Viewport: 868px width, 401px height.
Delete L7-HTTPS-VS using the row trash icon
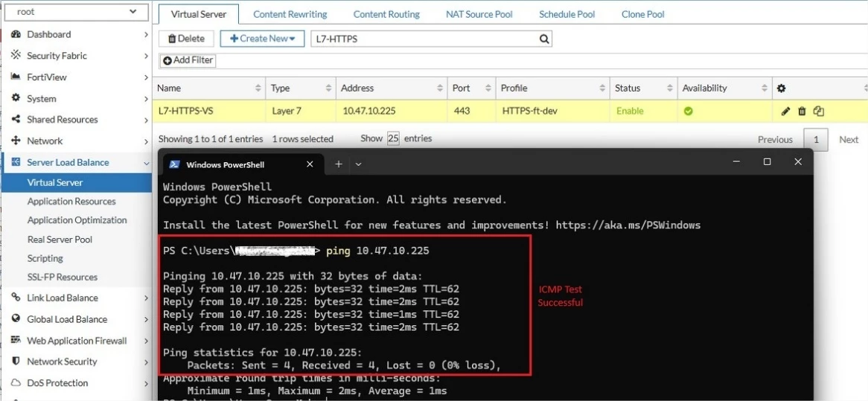802,111
